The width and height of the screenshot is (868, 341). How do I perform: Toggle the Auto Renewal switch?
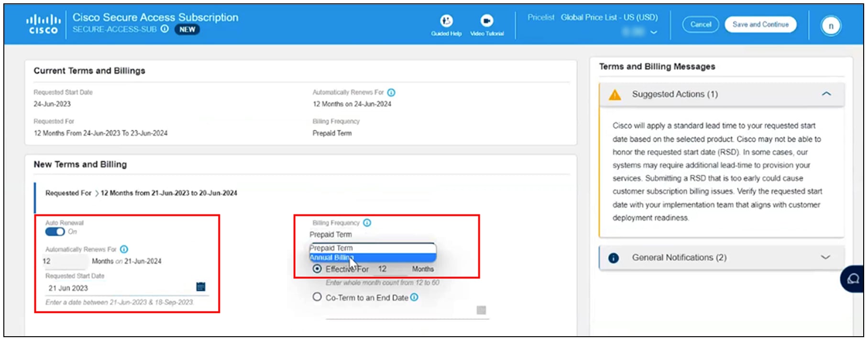click(x=55, y=232)
